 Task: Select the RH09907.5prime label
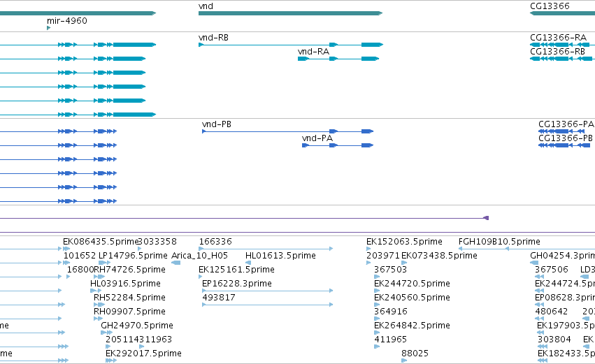coord(129,312)
